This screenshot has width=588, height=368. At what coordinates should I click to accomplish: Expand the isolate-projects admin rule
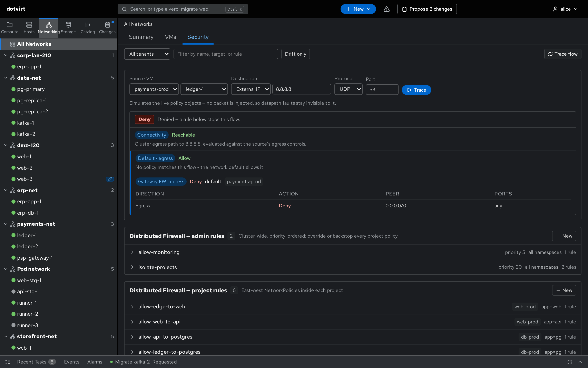(132, 267)
